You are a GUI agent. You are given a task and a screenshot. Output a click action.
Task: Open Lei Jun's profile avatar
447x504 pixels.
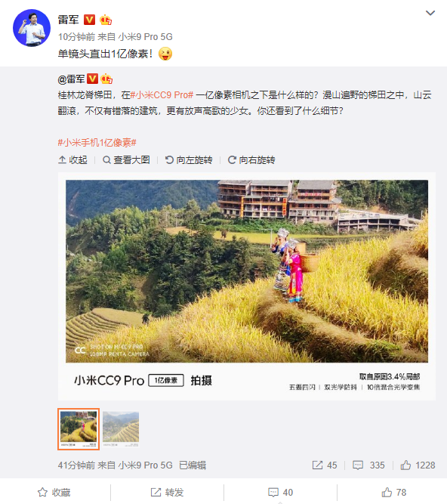[32, 28]
